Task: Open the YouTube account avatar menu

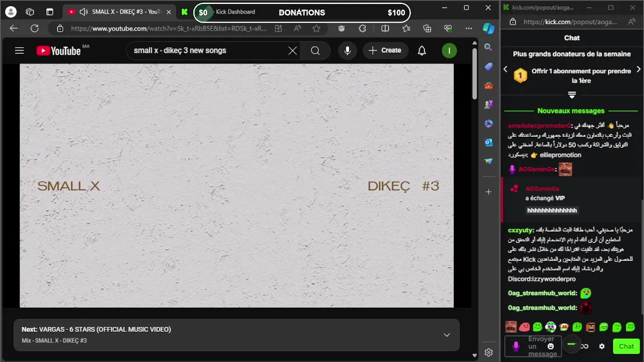Action: click(449, 50)
